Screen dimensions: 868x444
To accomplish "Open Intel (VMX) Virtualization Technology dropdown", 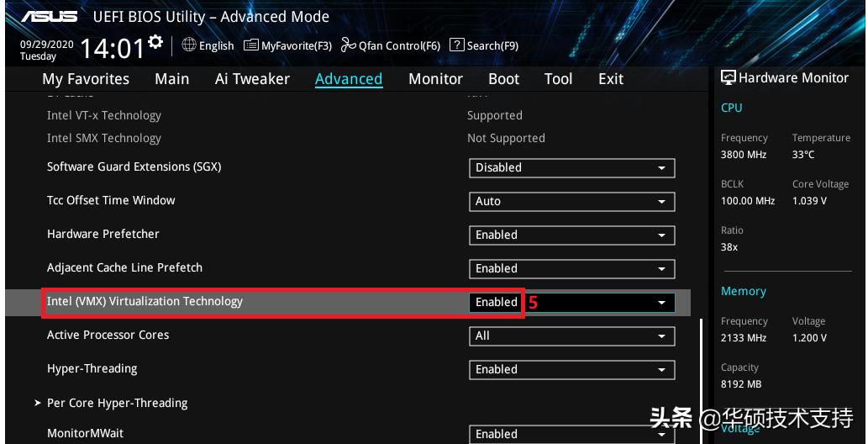I will [x=571, y=302].
